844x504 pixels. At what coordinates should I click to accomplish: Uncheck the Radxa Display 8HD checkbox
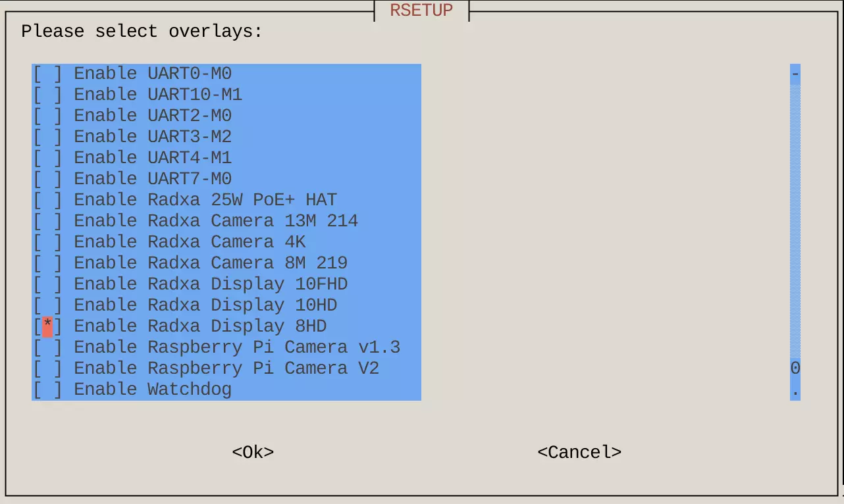(47, 326)
